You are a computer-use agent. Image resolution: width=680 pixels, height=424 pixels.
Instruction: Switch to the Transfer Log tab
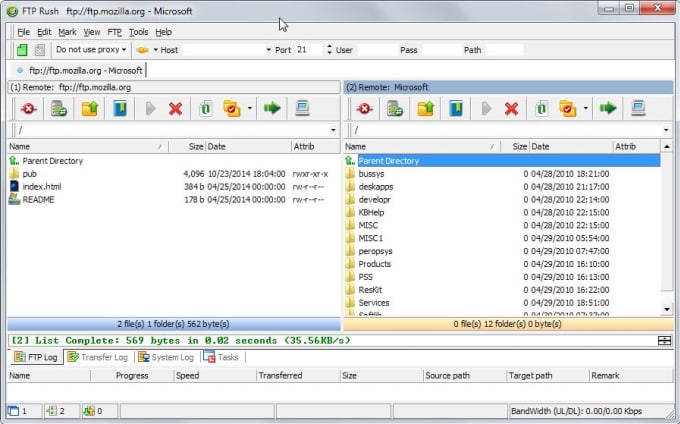98,357
